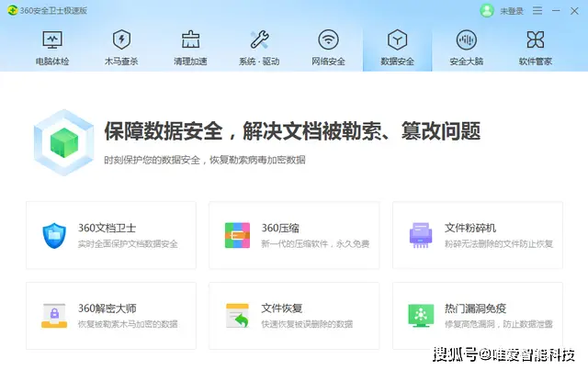
Task: Click the 文件粉碎机 purple shredder icon
Action: [x=421, y=235]
